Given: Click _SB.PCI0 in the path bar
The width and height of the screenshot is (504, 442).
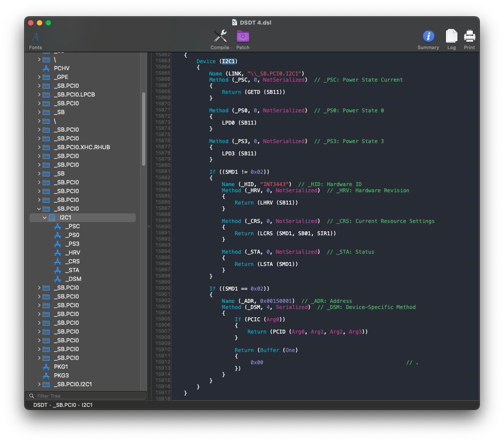Looking at the screenshot, I should pos(65,405).
